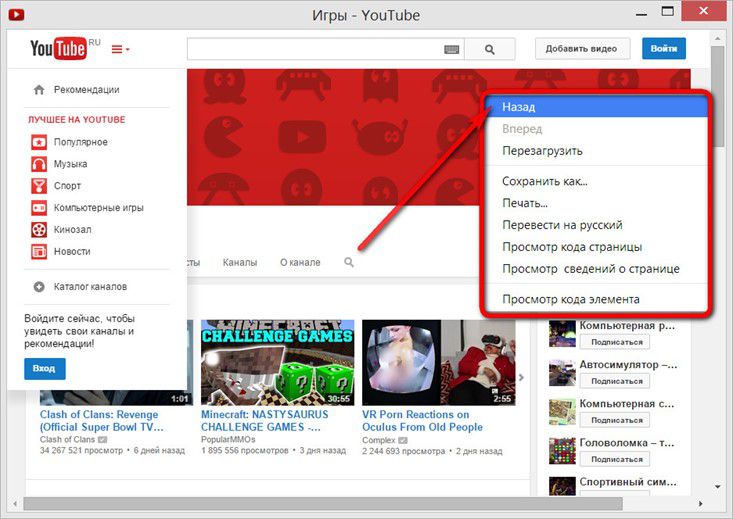733x519 pixels.
Task: Maximize the YouTube window
Action: coord(668,11)
